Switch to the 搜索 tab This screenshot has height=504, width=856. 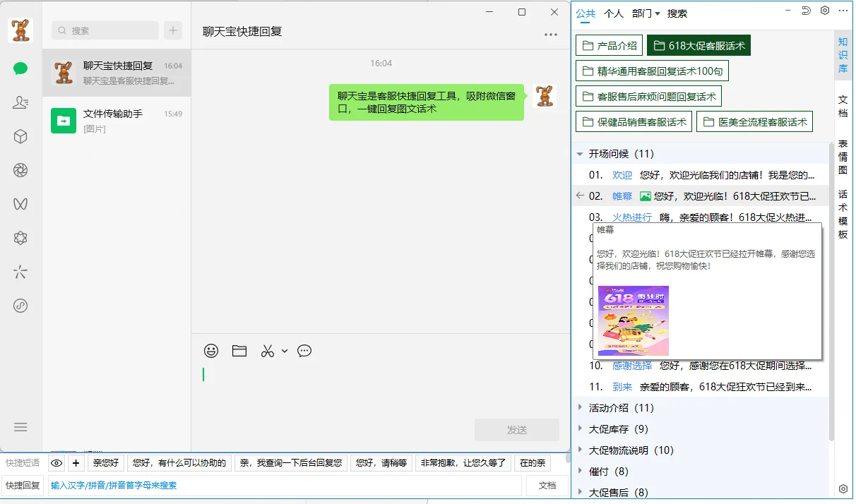tap(677, 13)
